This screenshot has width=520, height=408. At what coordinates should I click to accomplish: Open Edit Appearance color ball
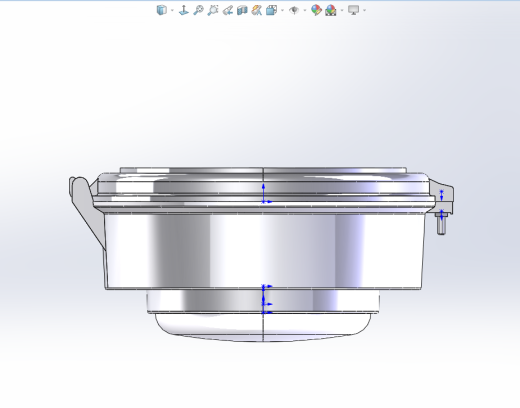(316, 10)
